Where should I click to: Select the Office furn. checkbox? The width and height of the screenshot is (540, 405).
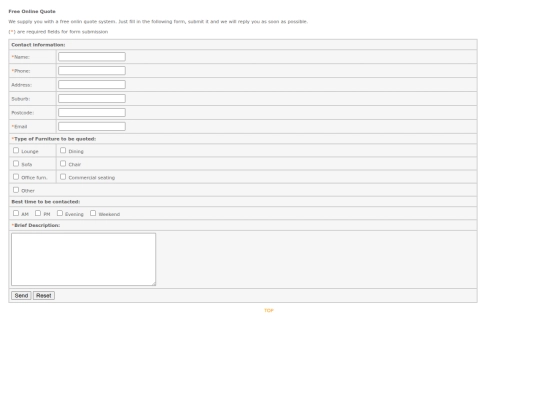pos(16,177)
